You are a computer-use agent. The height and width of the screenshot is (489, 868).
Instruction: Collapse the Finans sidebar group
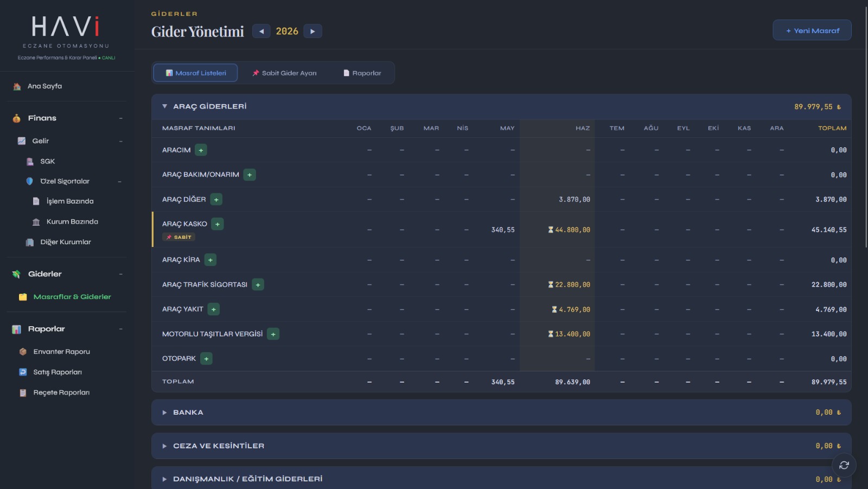click(x=120, y=118)
